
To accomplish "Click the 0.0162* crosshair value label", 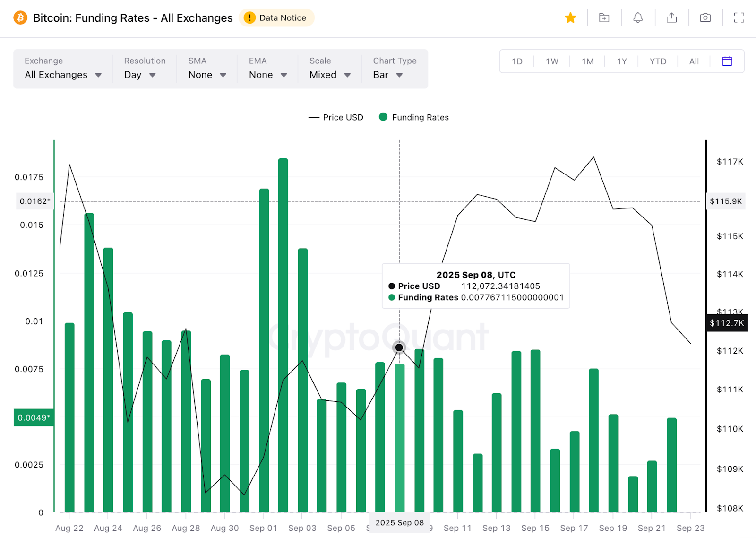I will tap(35, 201).
